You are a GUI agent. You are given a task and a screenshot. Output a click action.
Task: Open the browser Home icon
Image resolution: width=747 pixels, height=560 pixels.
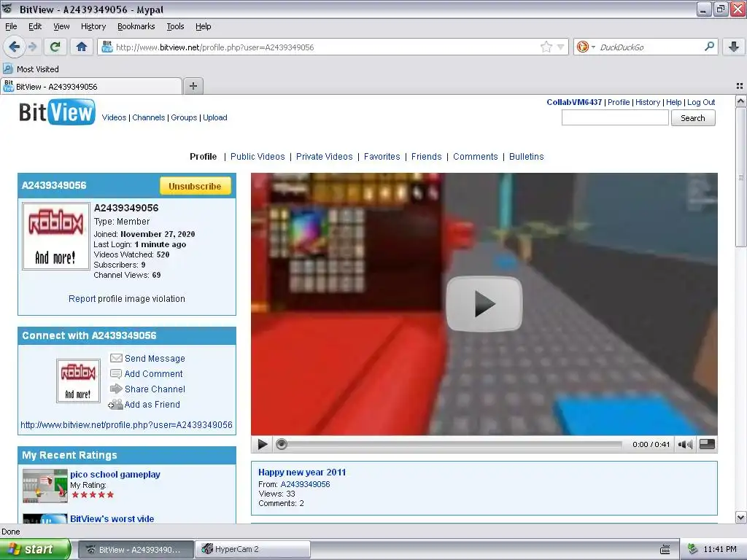(x=82, y=47)
